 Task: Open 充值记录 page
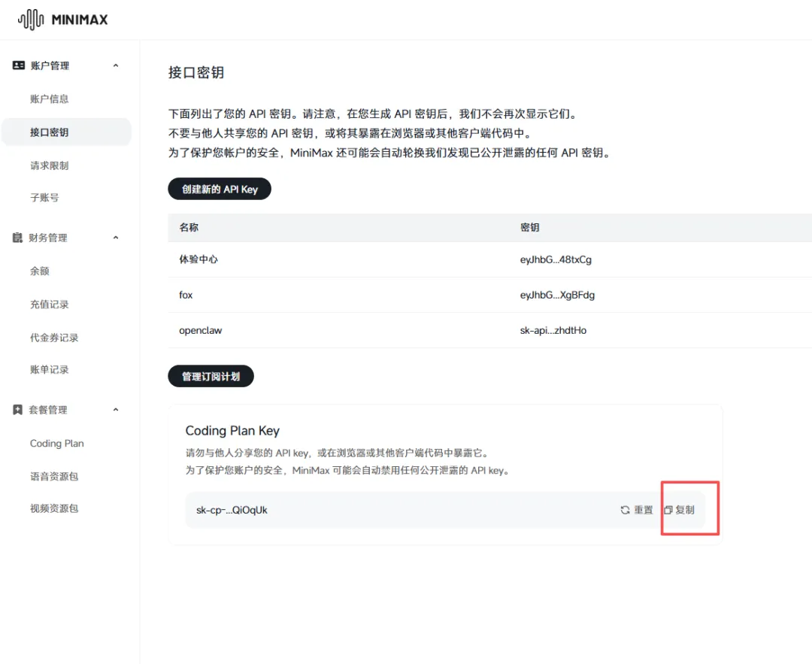pyautogui.click(x=49, y=305)
